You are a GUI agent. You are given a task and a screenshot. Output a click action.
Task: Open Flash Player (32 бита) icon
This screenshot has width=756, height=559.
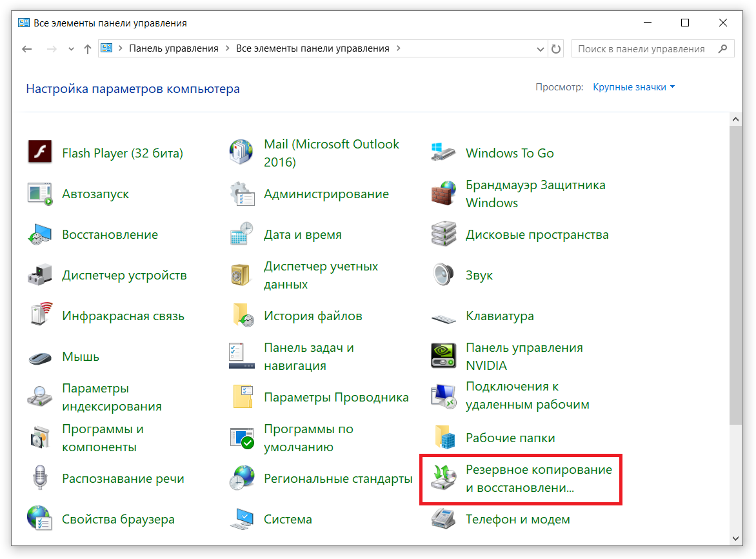[40, 152]
